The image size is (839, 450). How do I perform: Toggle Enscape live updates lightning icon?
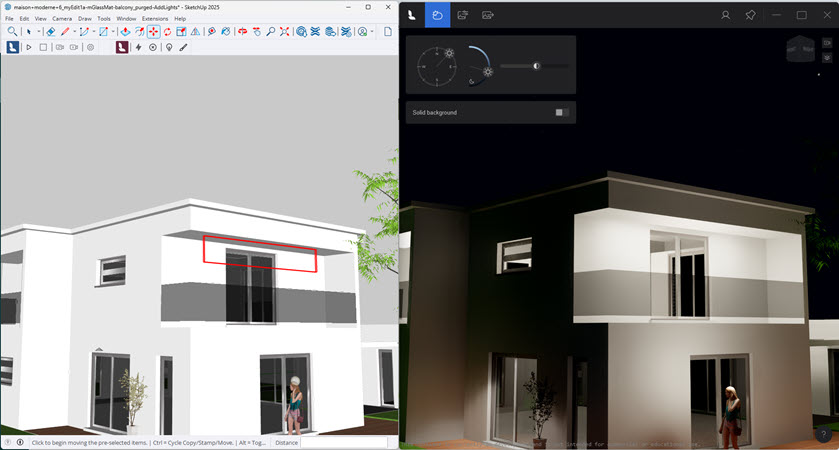click(138, 47)
